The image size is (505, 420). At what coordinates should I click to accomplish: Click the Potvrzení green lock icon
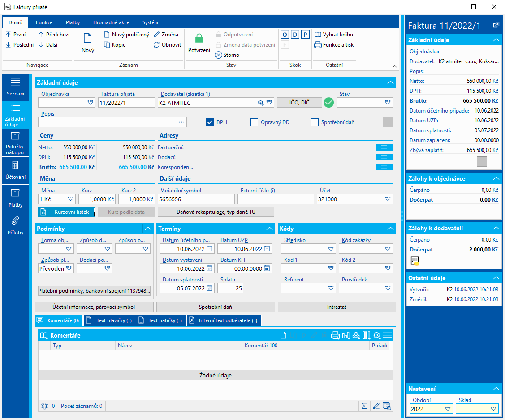[x=199, y=39]
